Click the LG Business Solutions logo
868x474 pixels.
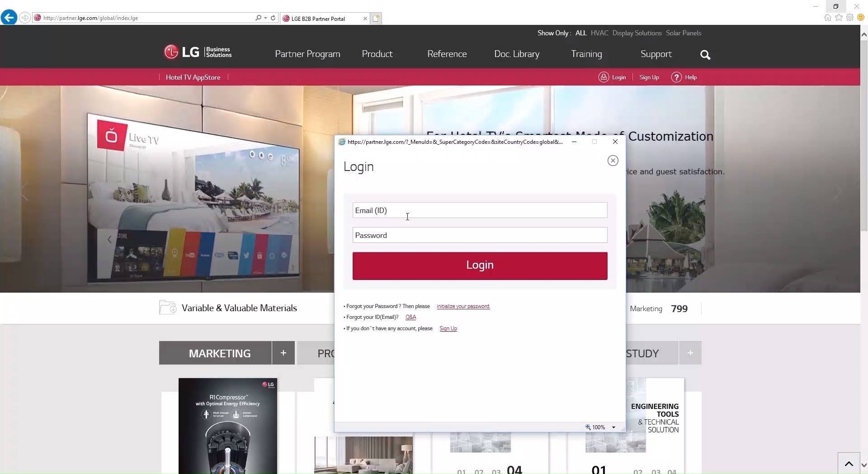[198, 52]
